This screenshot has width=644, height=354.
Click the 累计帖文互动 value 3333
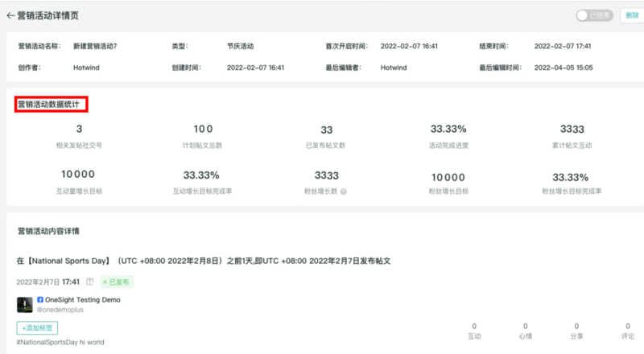(x=572, y=129)
